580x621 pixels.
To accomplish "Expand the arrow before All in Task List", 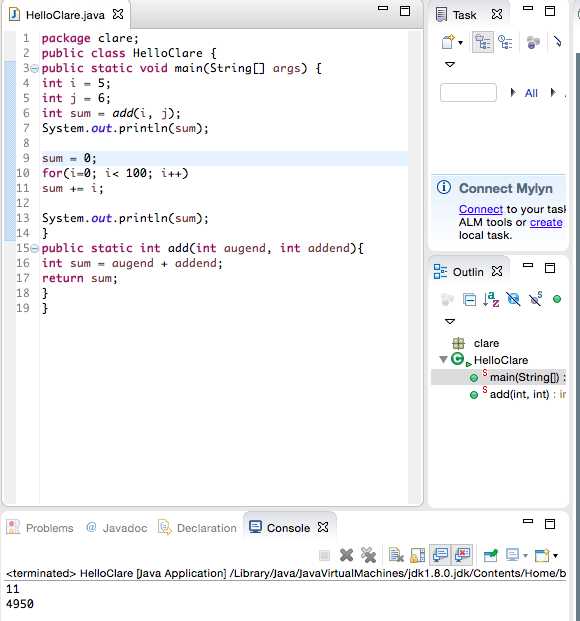I will click(x=513, y=93).
